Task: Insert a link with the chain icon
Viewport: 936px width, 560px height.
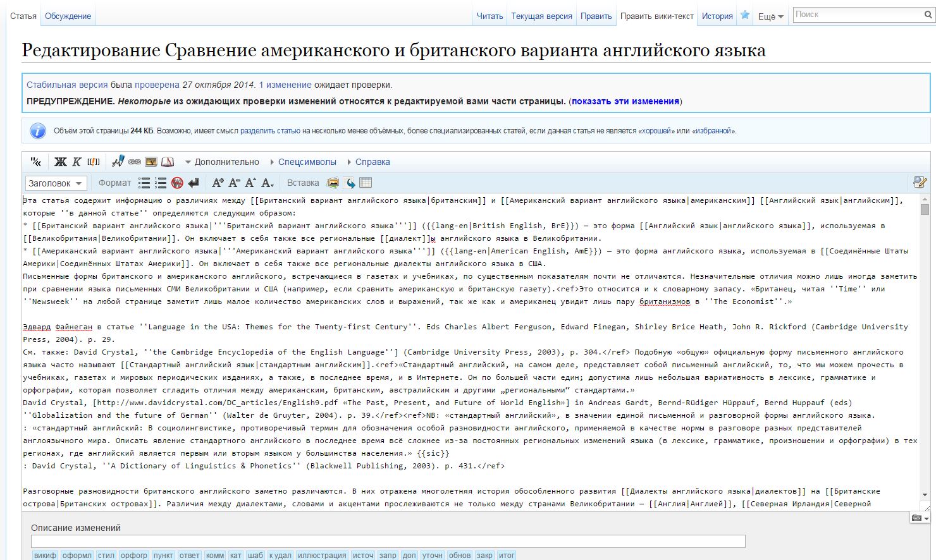Action: click(x=135, y=162)
